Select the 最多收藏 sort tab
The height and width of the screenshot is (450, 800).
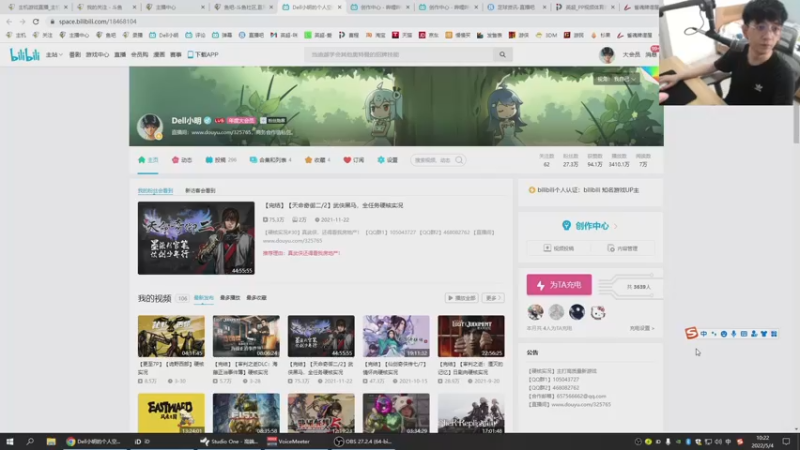click(256, 298)
